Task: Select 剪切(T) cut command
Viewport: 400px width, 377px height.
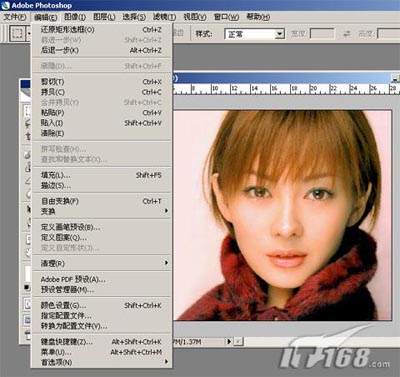Action: tap(101, 82)
